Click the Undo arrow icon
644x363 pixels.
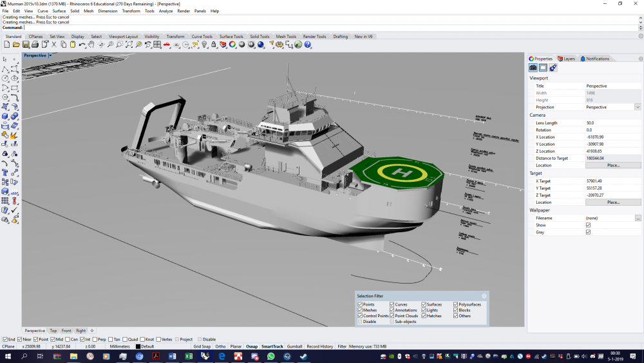coord(82,45)
